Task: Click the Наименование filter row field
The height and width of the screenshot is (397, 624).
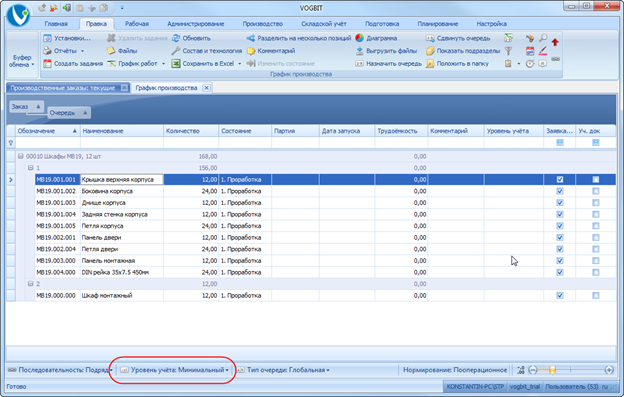Action: pyautogui.click(x=122, y=142)
